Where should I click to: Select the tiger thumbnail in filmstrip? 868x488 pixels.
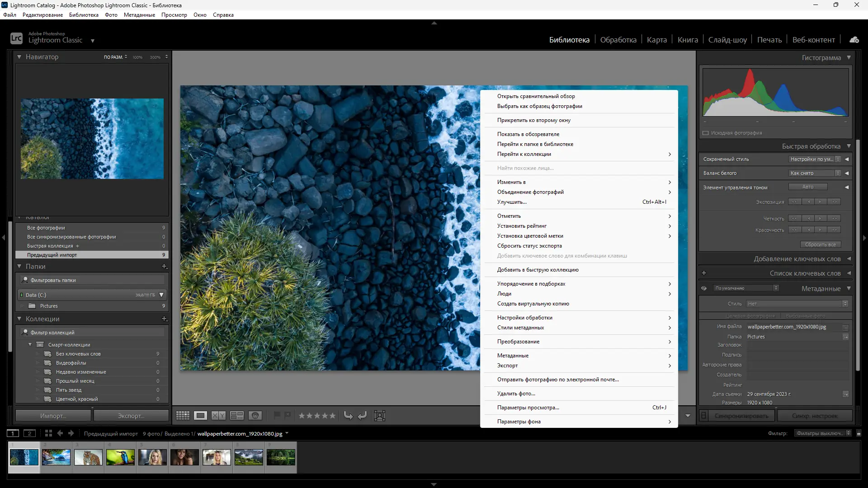pyautogui.click(x=88, y=457)
